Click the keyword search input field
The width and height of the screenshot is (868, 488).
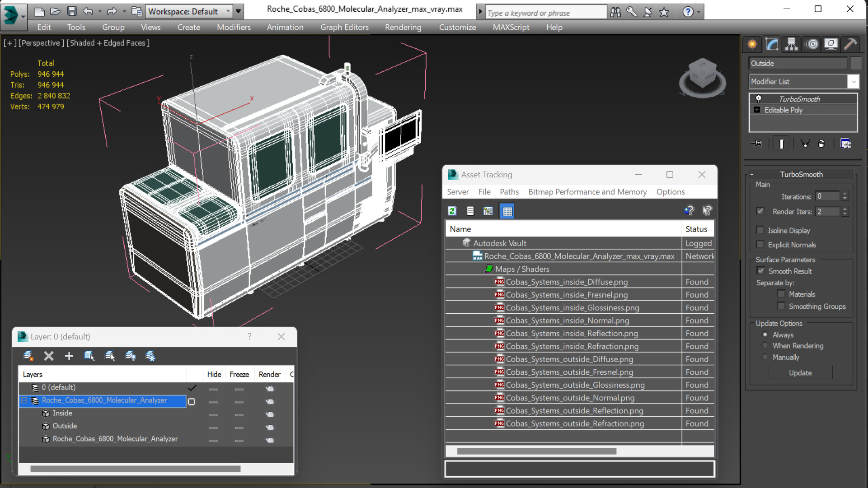point(546,13)
